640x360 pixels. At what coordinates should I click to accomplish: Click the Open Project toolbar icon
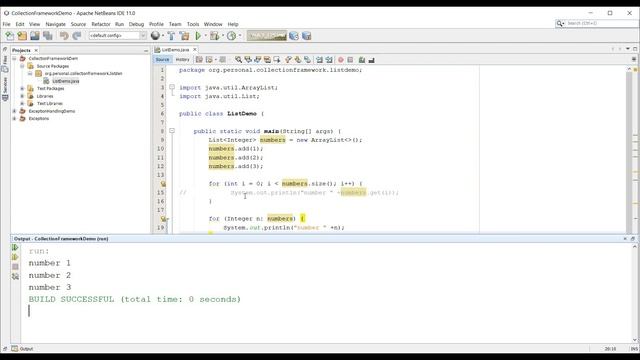point(35,36)
